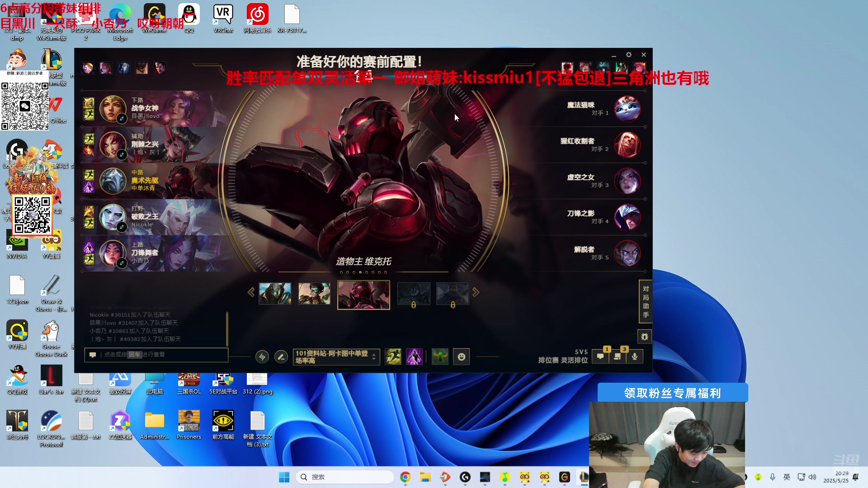The height and width of the screenshot is (488, 868).
Task: Open 网易云音乐 desktop shortcut
Action: [258, 19]
